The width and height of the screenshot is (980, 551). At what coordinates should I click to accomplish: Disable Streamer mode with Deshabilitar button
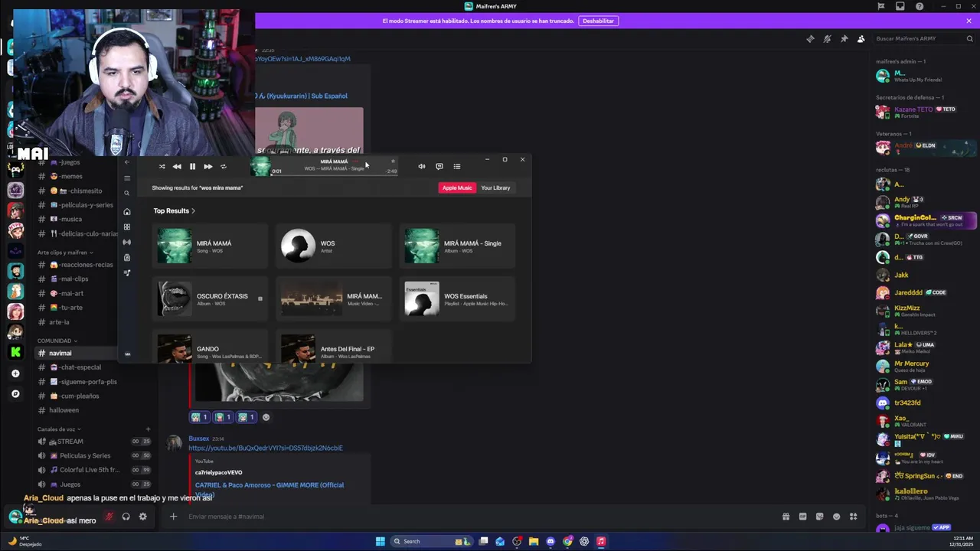click(x=598, y=21)
